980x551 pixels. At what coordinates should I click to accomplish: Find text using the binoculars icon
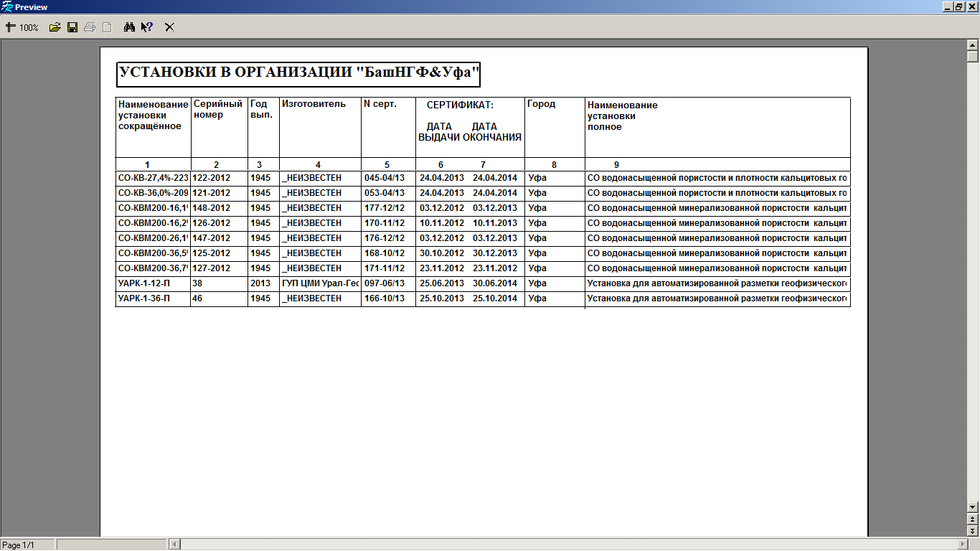click(130, 27)
